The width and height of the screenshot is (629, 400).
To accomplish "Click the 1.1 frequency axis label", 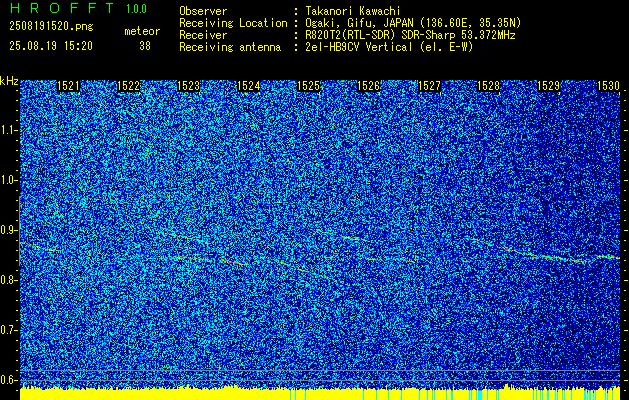I will click(x=8, y=130).
